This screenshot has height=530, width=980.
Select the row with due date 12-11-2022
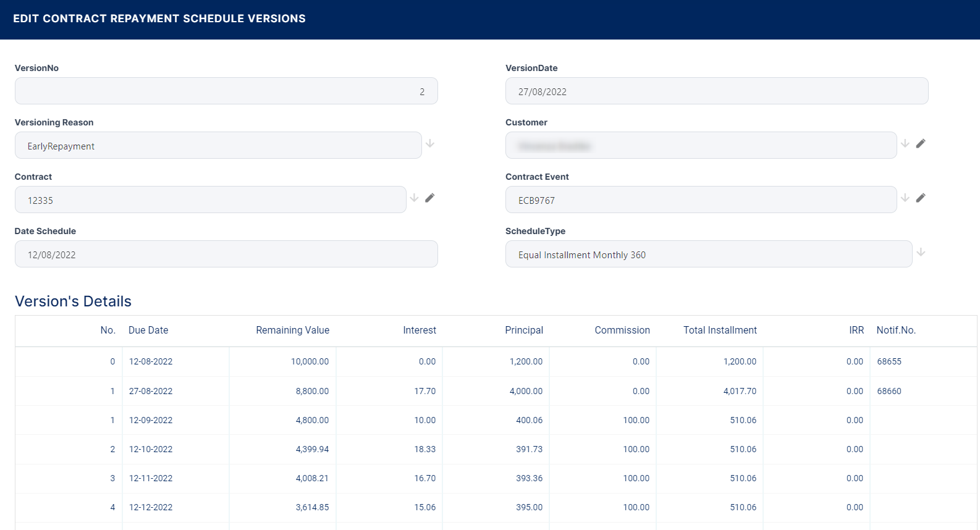point(151,479)
